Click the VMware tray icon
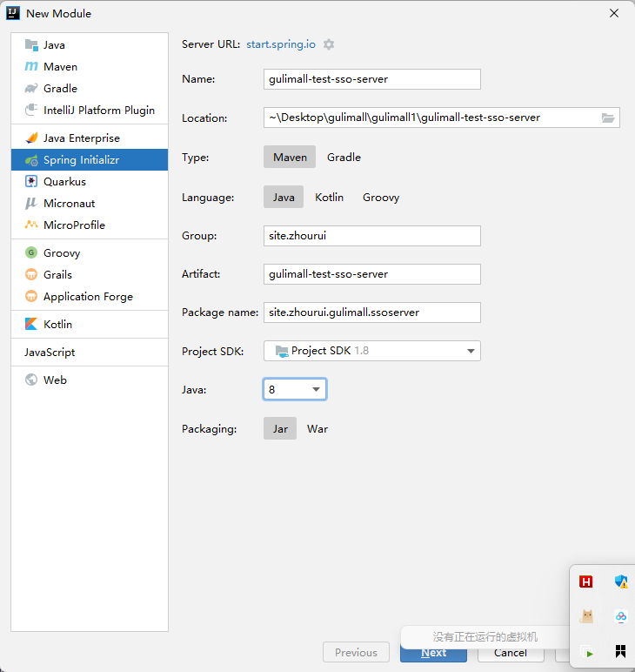This screenshot has width=635, height=672. 586,652
